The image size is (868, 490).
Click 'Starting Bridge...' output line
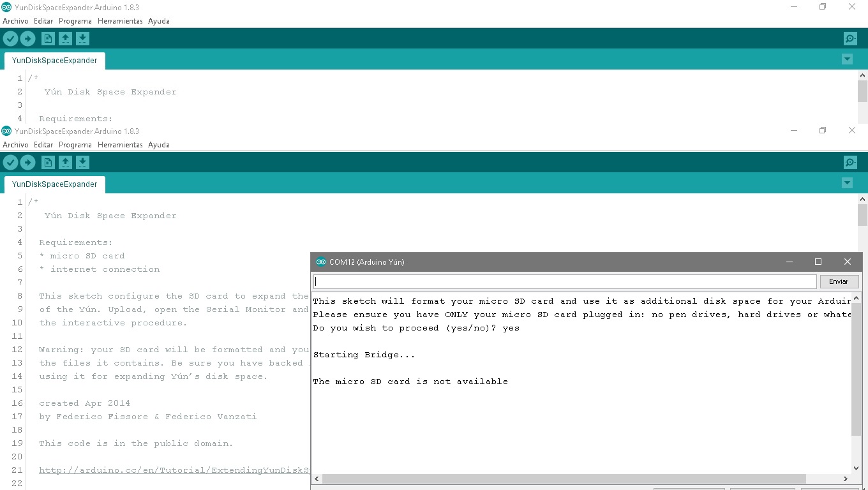(364, 355)
